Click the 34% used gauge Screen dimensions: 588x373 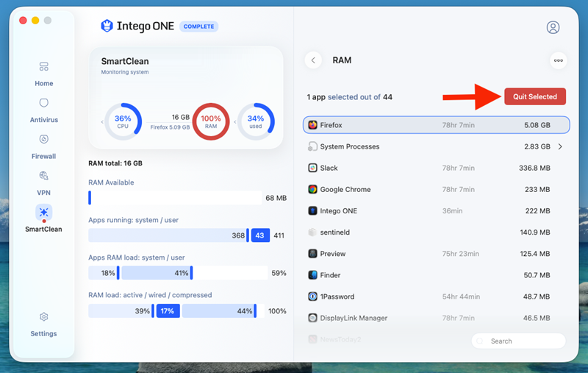click(x=256, y=121)
